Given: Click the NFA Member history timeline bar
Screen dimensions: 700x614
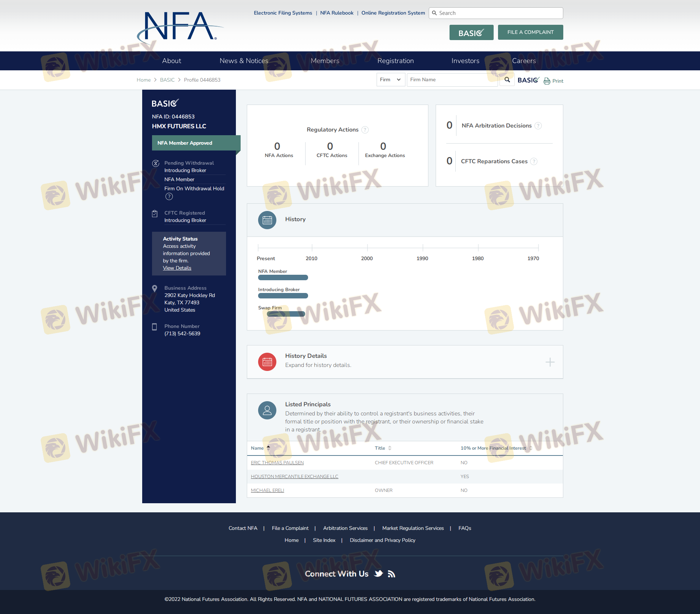Looking at the screenshot, I should (283, 278).
